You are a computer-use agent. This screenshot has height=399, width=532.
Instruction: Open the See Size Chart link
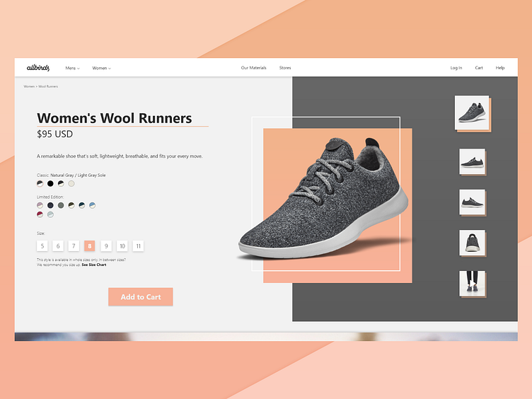(94, 265)
